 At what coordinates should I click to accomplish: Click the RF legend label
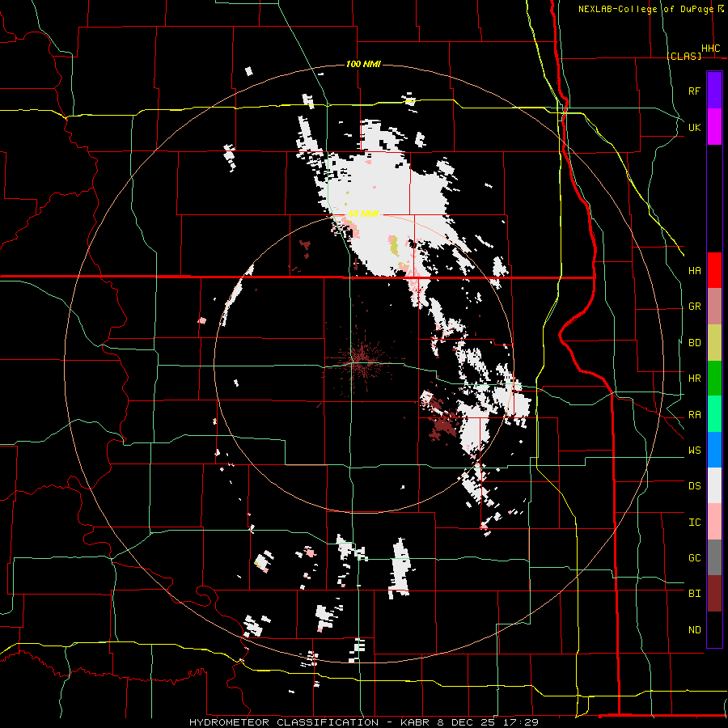point(694,91)
